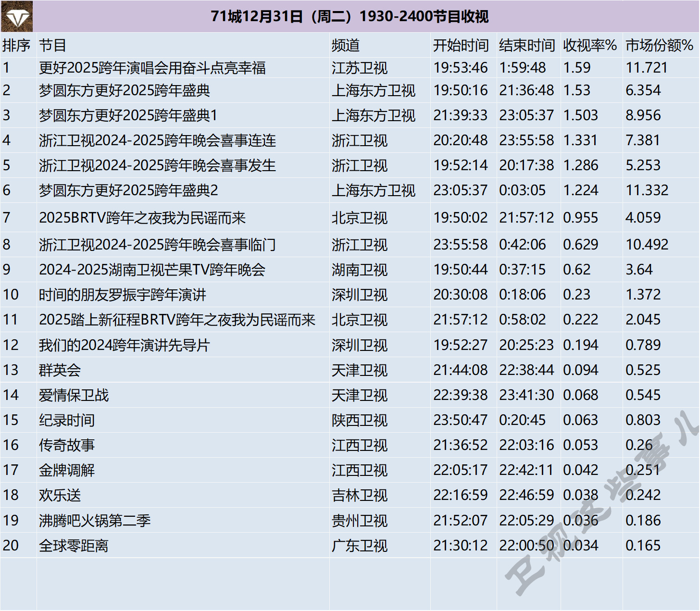The height and width of the screenshot is (611, 700).
Task: Click rating value 0.955
Action: coord(580,218)
